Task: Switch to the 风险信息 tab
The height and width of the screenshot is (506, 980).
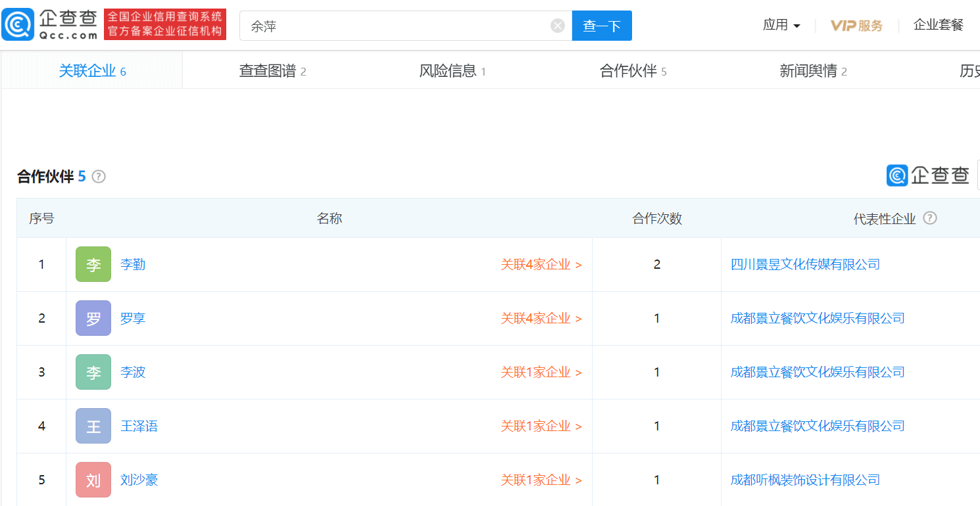Action: (x=453, y=71)
